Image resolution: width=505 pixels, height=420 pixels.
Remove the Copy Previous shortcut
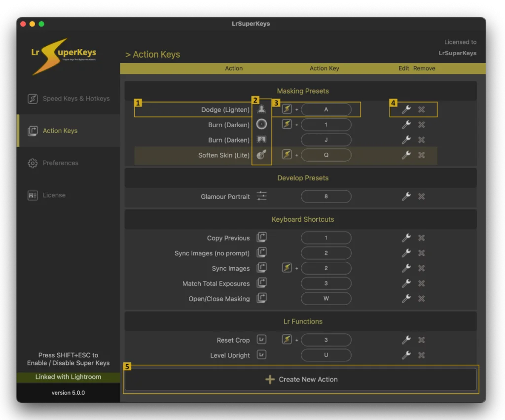pos(421,238)
